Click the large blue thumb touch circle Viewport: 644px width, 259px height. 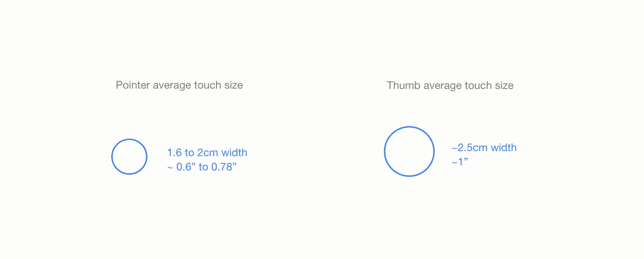pos(409,151)
